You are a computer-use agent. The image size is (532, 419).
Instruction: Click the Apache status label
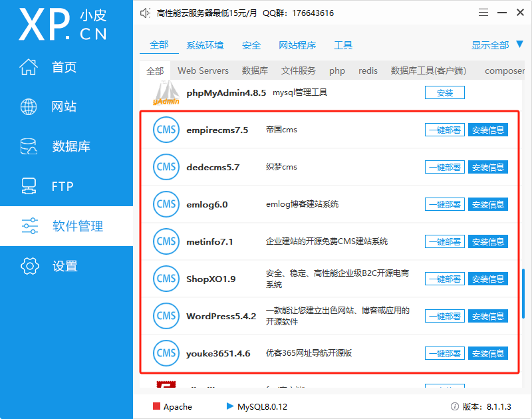pos(178,407)
